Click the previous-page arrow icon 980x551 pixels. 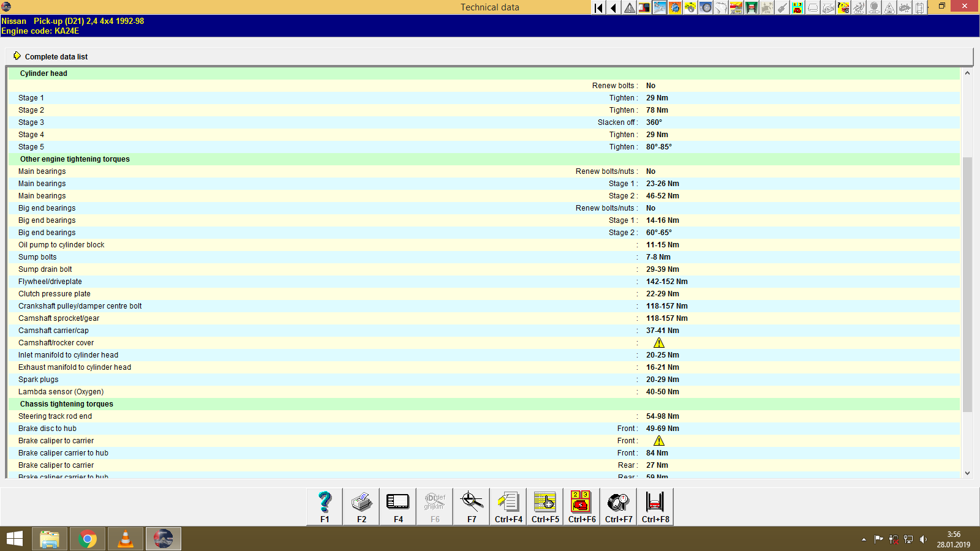[x=613, y=8]
